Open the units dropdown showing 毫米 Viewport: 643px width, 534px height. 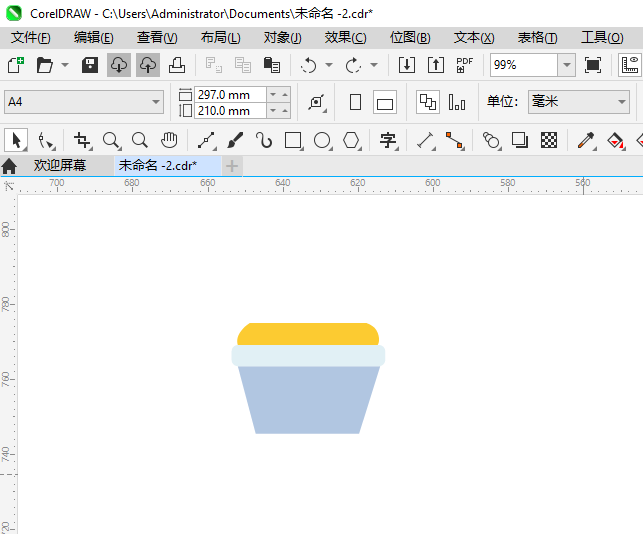coord(579,102)
